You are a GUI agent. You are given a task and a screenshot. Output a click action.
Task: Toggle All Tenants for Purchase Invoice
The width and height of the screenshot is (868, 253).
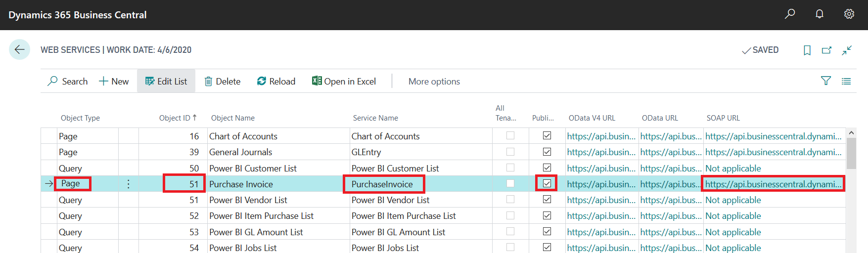[510, 183]
